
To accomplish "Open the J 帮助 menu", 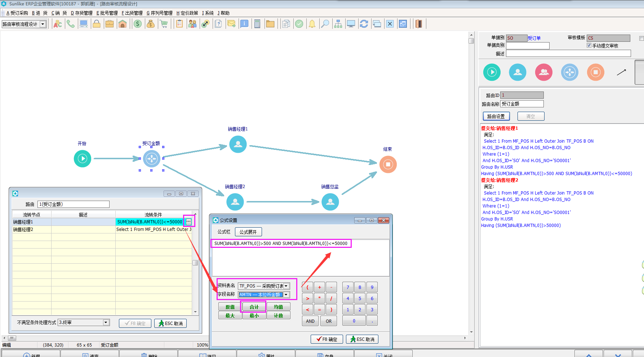I will click(x=223, y=13).
